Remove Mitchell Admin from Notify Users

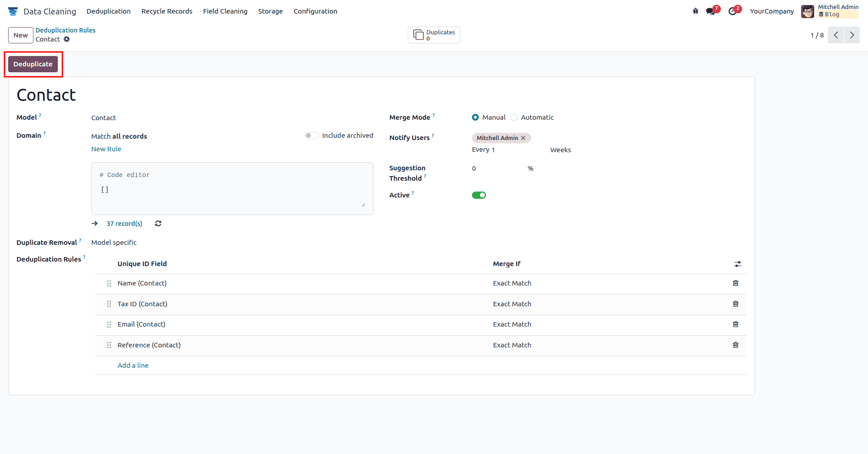pyautogui.click(x=524, y=138)
